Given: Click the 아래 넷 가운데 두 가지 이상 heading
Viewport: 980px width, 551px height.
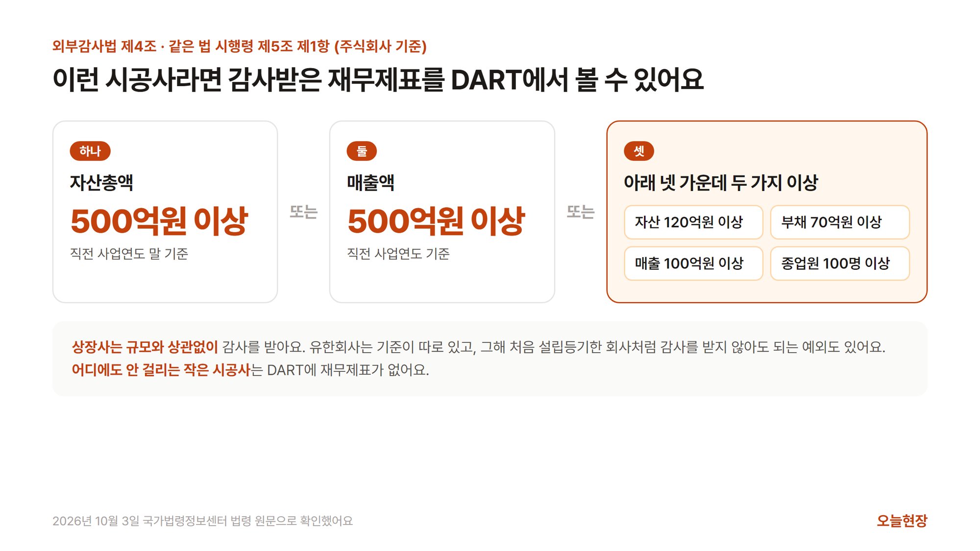Looking at the screenshot, I should point(721,183).
